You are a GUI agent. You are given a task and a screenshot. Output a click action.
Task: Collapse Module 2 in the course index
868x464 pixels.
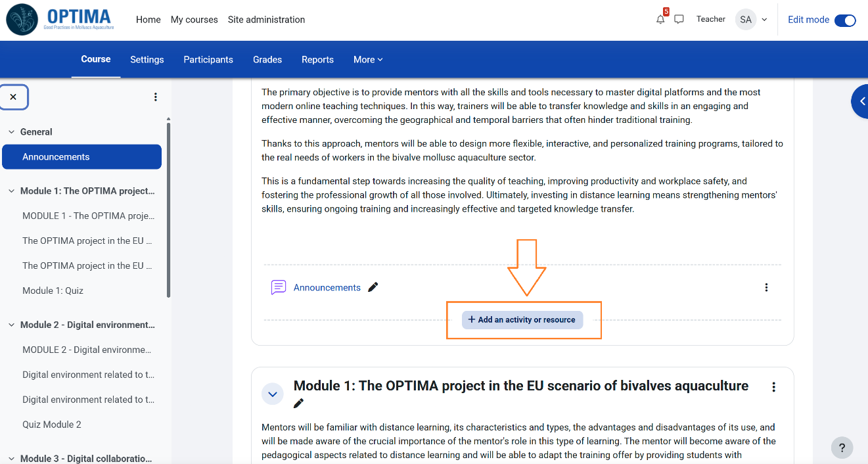pos(11,325)
